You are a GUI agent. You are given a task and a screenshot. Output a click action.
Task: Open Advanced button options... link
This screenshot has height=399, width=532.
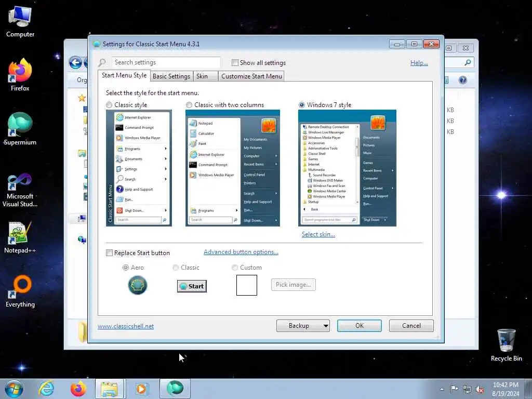pos(241,252)
